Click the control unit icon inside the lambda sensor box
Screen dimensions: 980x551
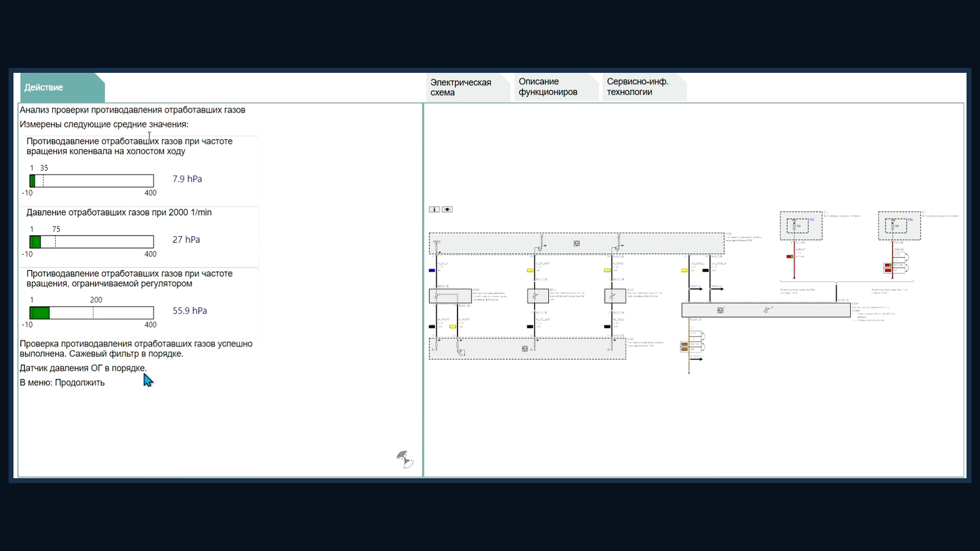(720, 310)
